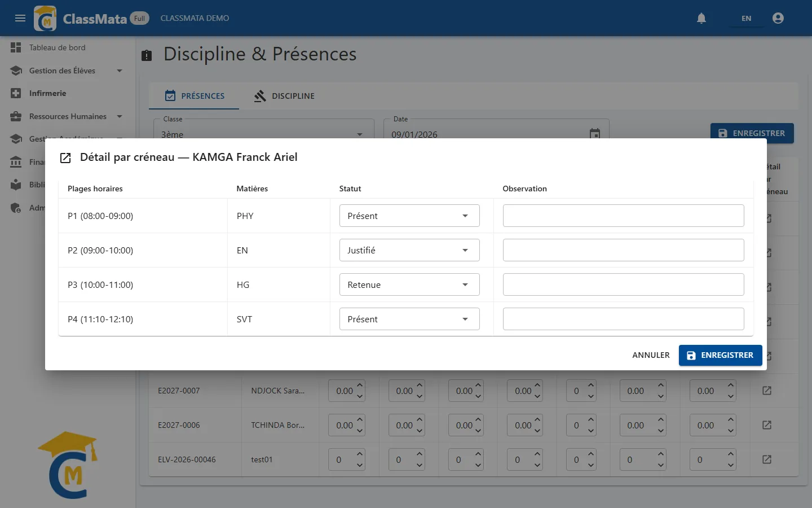Open the P1 PHY status dropdown
The height and width of the screenshot is (508, 812).
point(409,216)
